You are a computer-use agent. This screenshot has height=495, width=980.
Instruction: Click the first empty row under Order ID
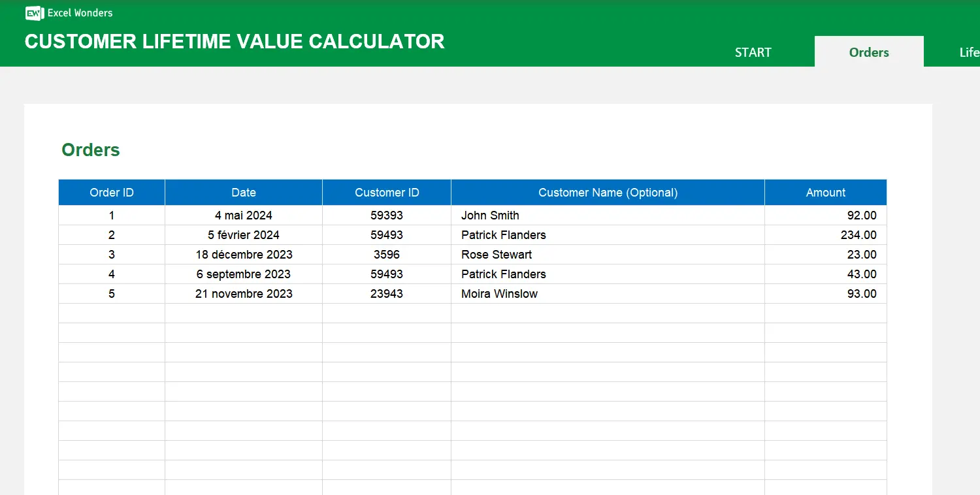tap(111, 313)
